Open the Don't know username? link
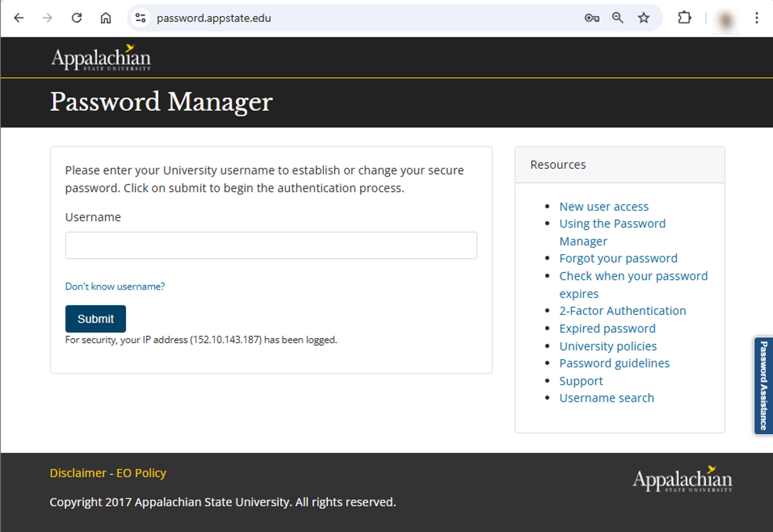 (115, 286)
